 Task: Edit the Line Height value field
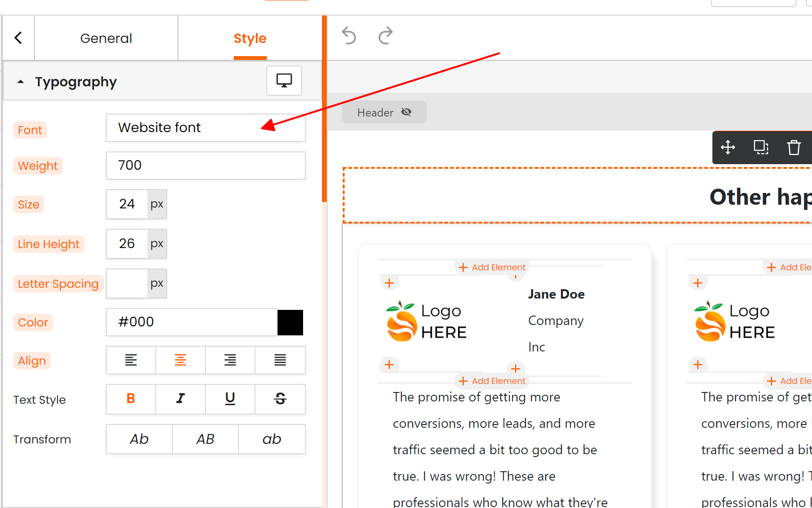[x=127, y=243]
